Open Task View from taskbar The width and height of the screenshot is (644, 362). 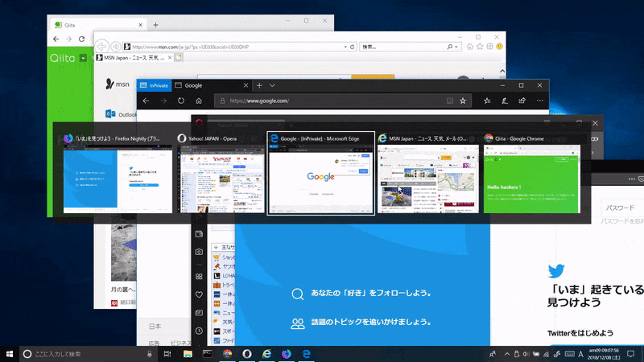167,354
